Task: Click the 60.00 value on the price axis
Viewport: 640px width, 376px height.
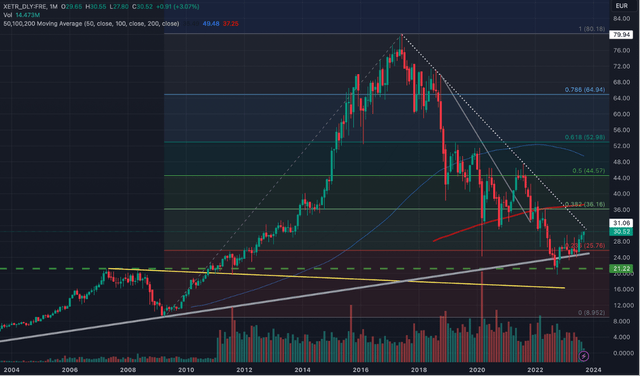Action: 622,114
